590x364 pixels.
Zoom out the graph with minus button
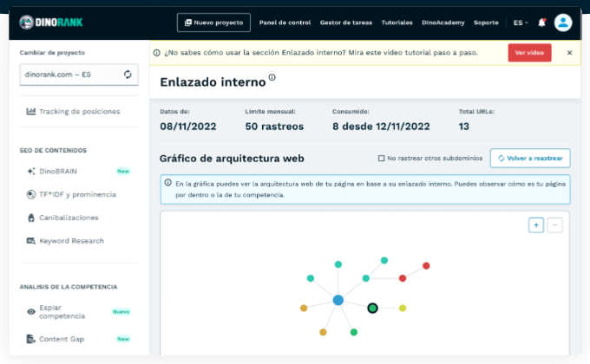(554, 225)
